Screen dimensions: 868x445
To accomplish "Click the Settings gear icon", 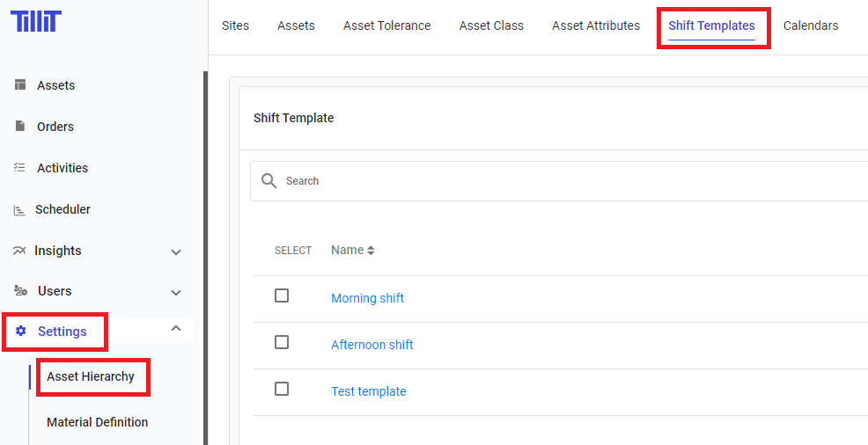I will point(21,332).
